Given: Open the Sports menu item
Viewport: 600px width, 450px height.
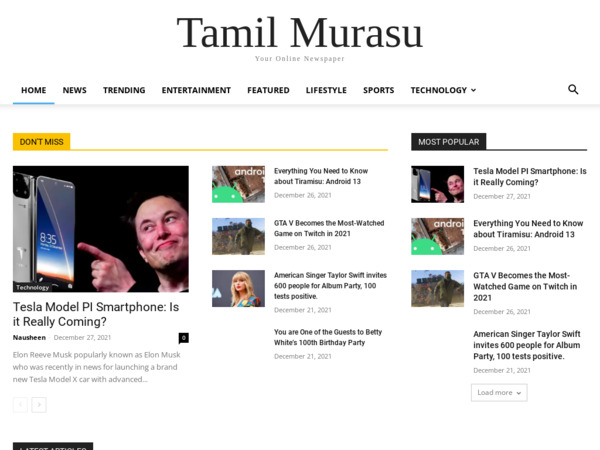Looking at the screenshot, I should tap(378, 90).
